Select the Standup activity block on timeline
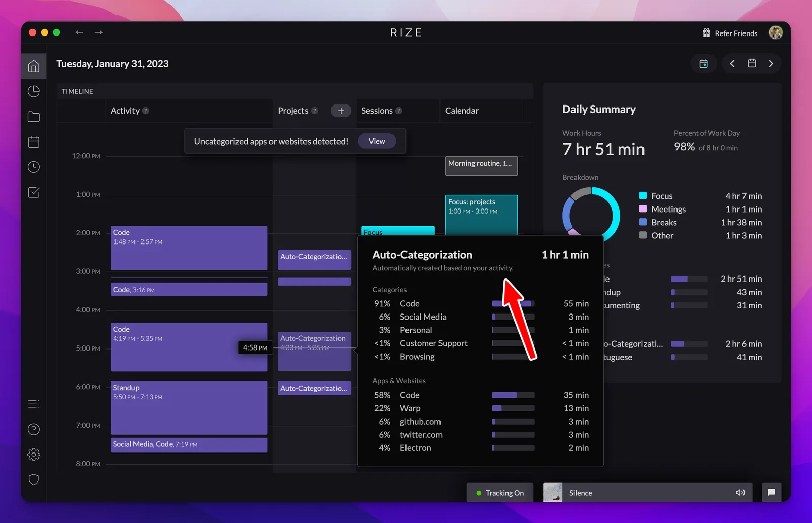This screenshot has width=812, height=523. coord(189,408)
